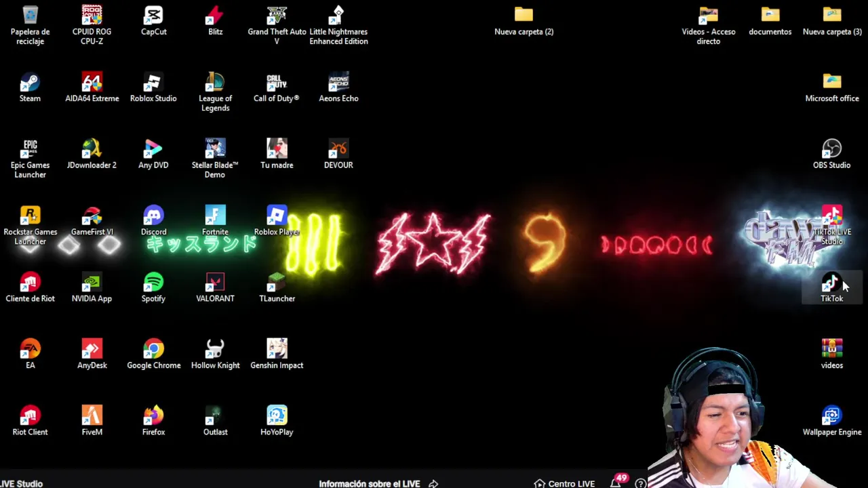The image size is (868, 488).
Task: Open notifications bell showing 49
Action: (616, 483)
